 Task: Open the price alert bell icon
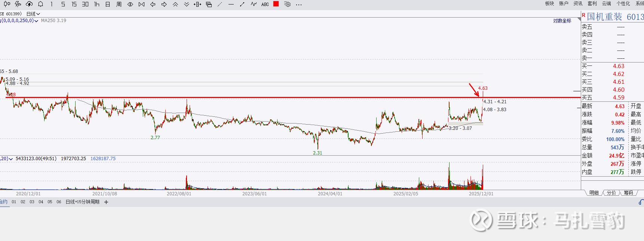[x=40, y=4]
